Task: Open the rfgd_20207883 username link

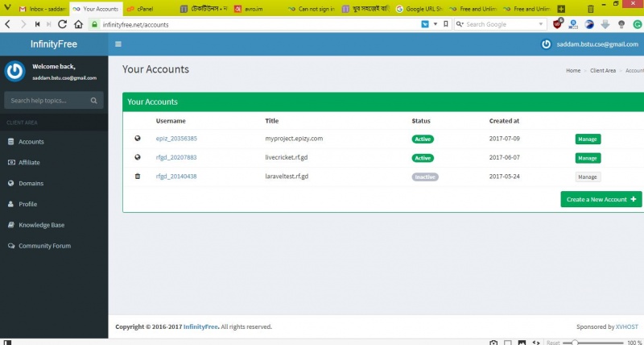Action: [x=176, y=157]
